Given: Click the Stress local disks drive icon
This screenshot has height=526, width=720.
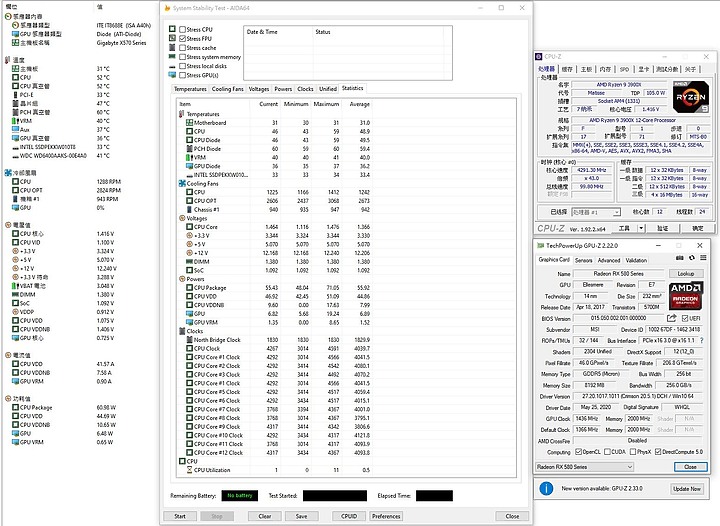Looking at the screenshot, I should tap(172, 66).
